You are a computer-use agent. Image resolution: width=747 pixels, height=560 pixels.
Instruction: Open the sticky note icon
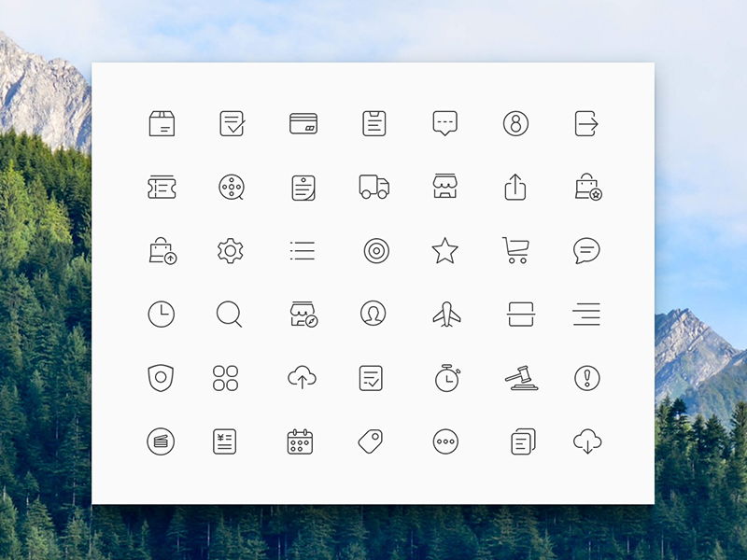pos(303,188)
